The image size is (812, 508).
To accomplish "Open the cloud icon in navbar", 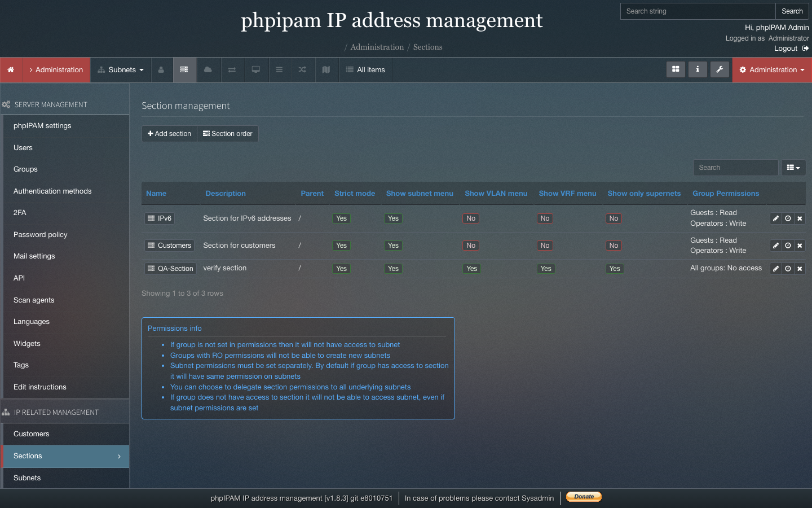I will [x=208, y=70].
